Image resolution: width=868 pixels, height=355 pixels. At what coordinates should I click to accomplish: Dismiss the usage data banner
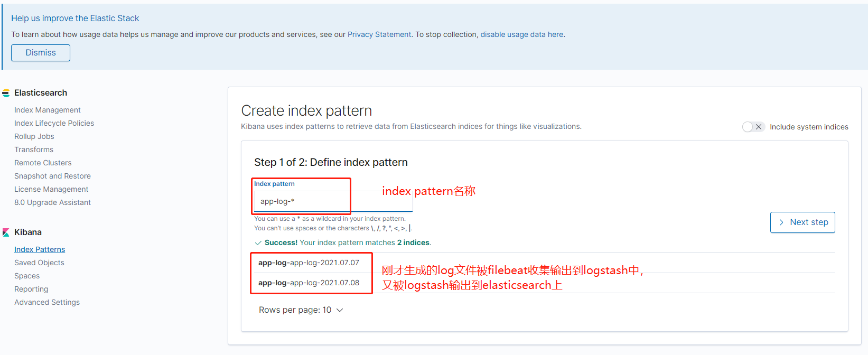41,53
